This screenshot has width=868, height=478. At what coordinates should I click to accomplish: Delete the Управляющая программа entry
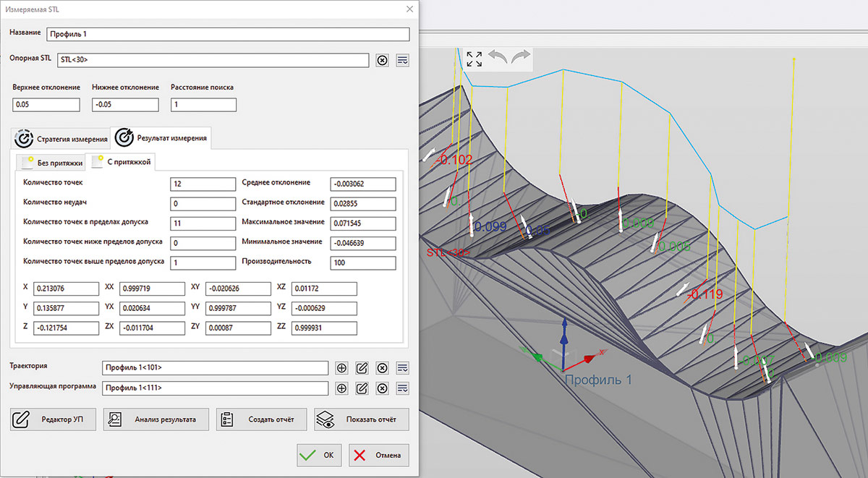(383, 388)
